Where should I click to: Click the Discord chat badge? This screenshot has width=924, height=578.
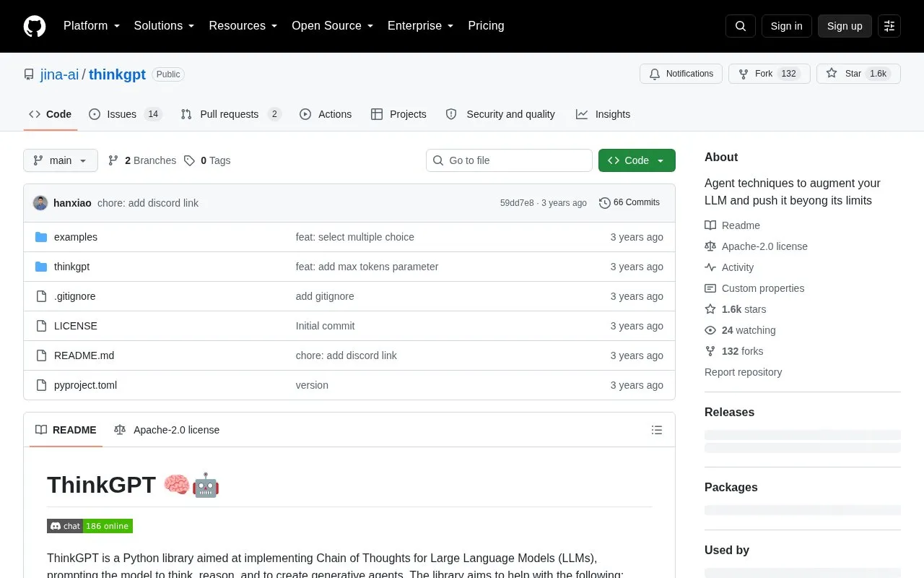(90, 526)
